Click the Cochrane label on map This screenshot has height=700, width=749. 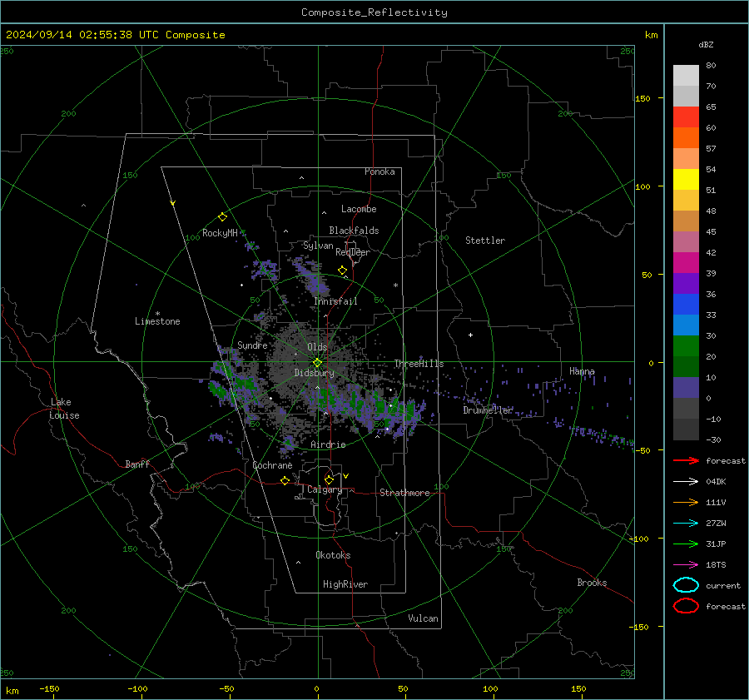tap(272, 465)
